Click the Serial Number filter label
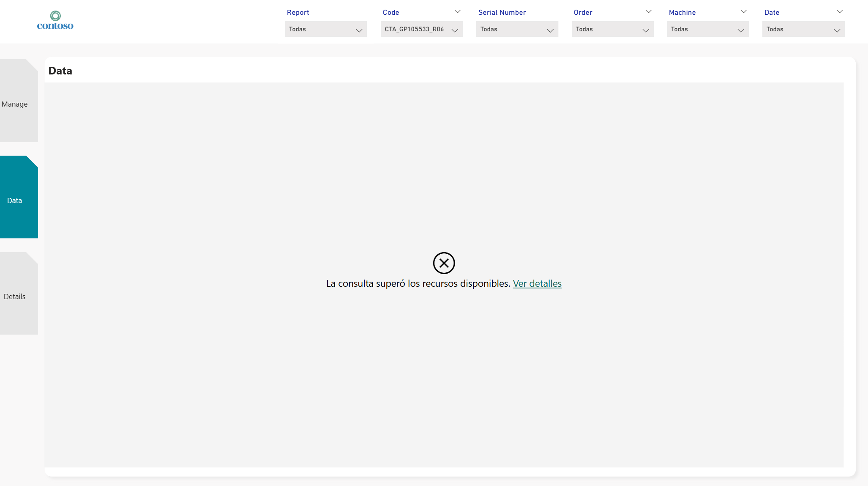 pyautogui.click(x=502, y=12)
